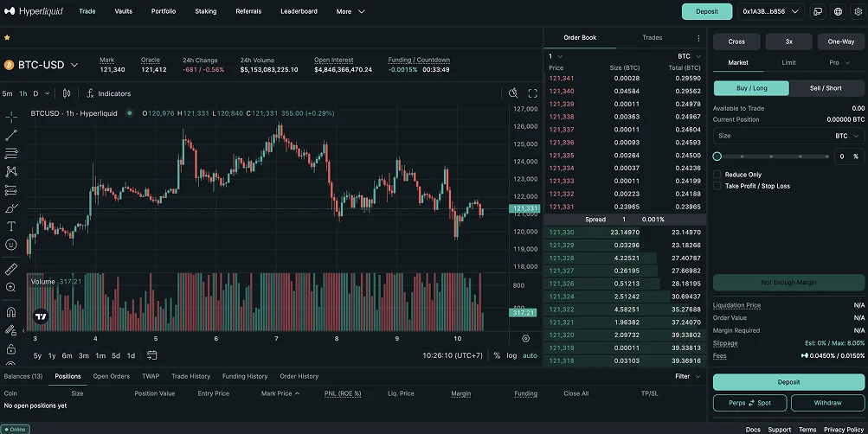
Task: Toggle auto scale on chart
Action: pos(530,355)
